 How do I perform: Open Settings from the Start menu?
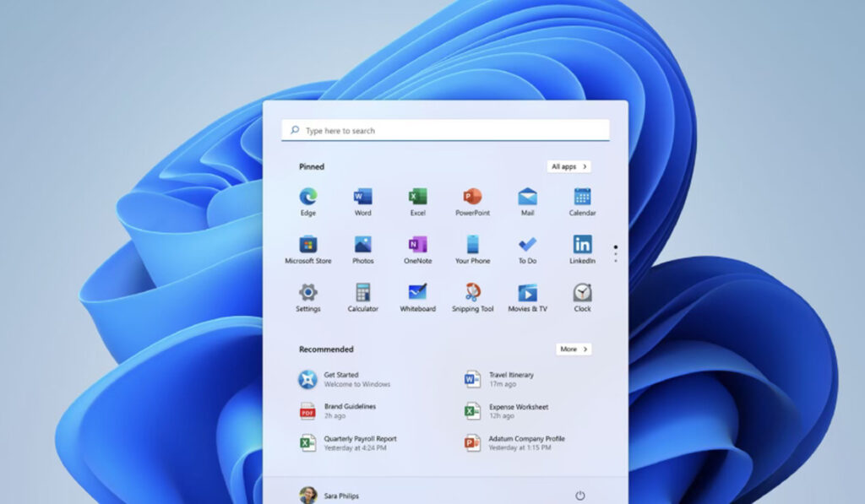[307, 298]
